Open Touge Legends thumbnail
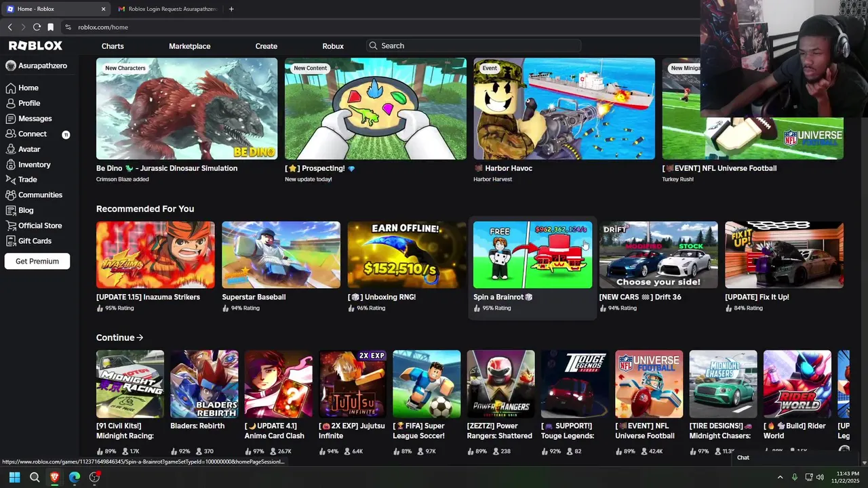 (575, 384)
